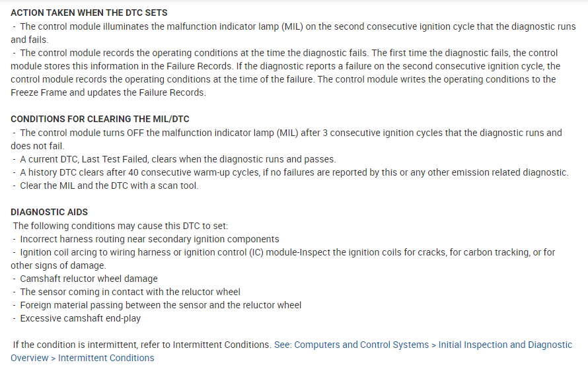Click the "Foreign material passing between the sensor" line

click(x=161, y=305)
